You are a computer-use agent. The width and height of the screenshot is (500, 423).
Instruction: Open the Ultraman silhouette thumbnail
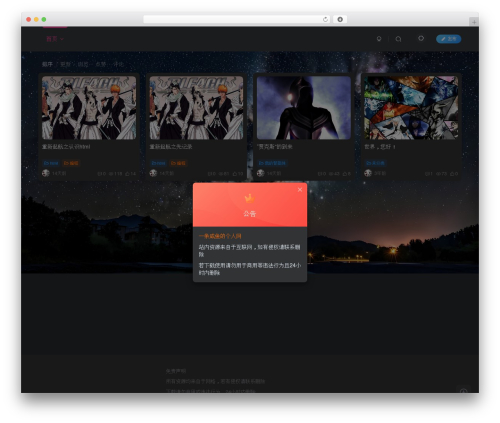coord(304,108)
